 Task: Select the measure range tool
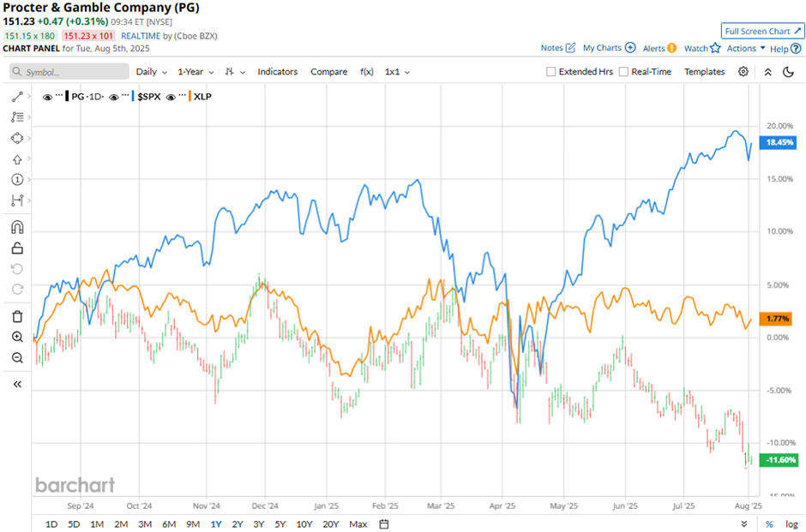click(x=17, y=200)
